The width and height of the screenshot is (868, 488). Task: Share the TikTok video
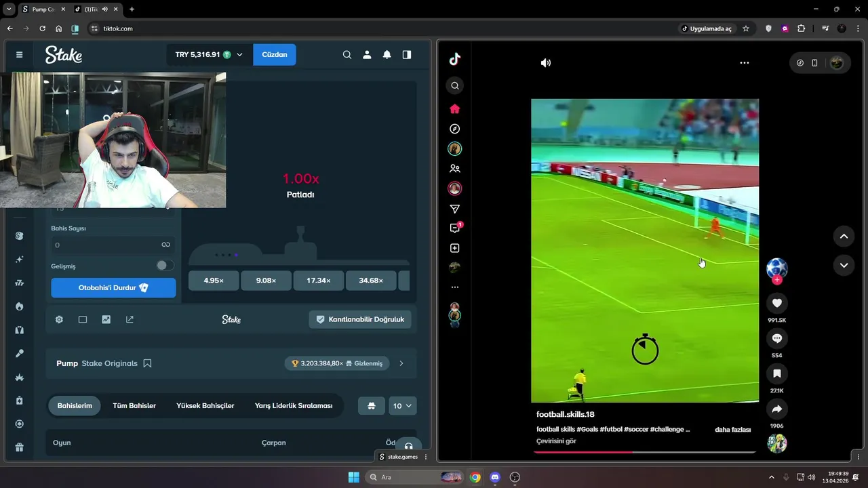(x=777, y=409)
